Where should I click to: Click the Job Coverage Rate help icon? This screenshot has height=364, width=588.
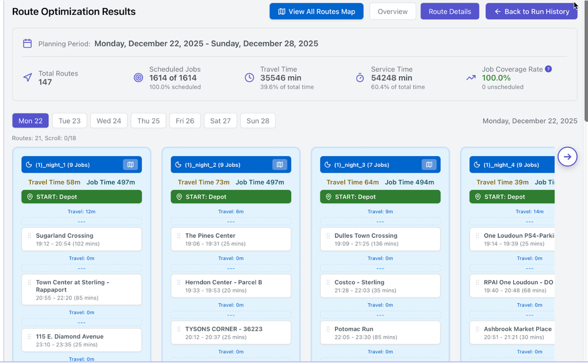point(548,69)
